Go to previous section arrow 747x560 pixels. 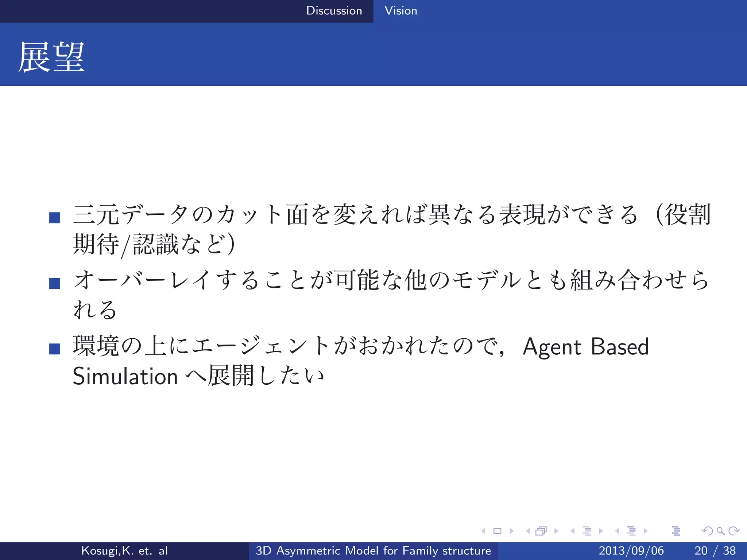coord(617,531)
